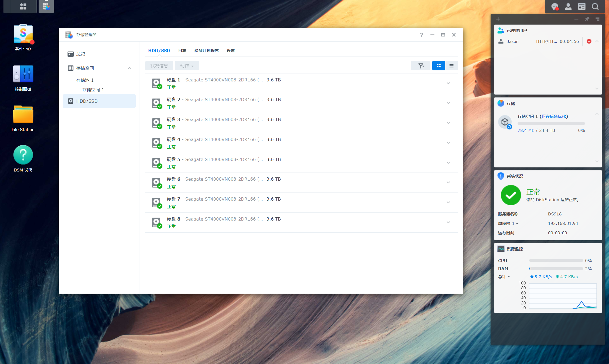Click the 状况信息 (Health Info) button
Screen dimensions: 609x364
point(159,66)
